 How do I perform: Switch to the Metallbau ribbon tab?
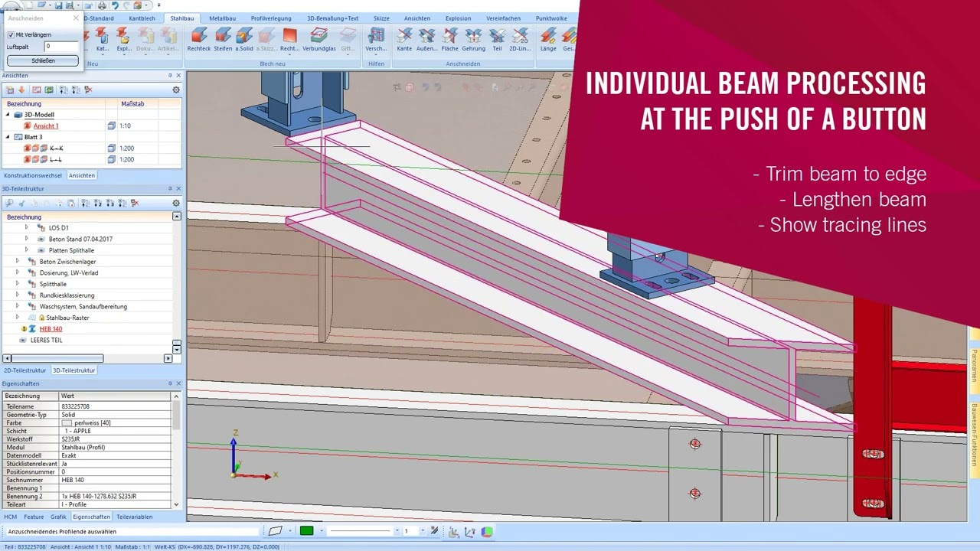222,18
